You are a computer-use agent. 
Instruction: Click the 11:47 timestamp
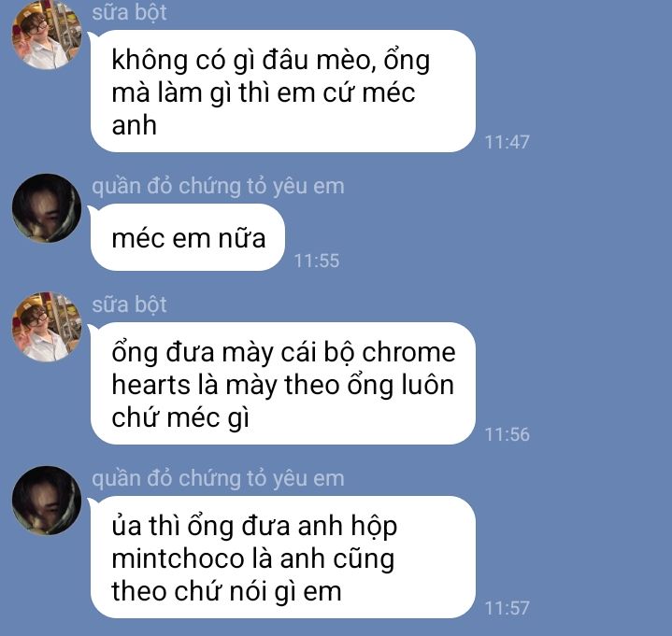pyautogui.click(x=507, y=142)
